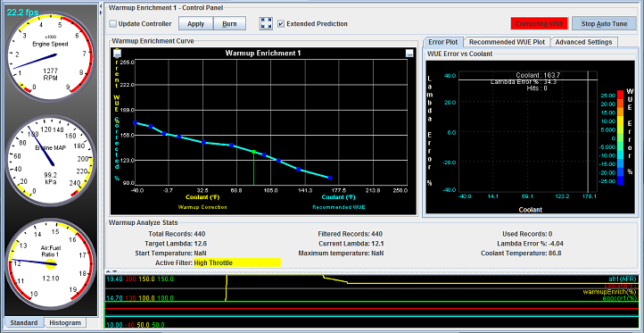Screen dimensions: 644x333
Task: Click the Warmup Enrichment 1 chart title
Action: 263,53
